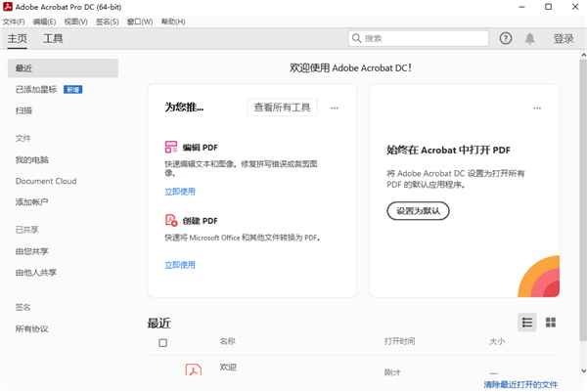Screen dimensions: 587x392
Task: Switch to list view icon
Action: 527,322
